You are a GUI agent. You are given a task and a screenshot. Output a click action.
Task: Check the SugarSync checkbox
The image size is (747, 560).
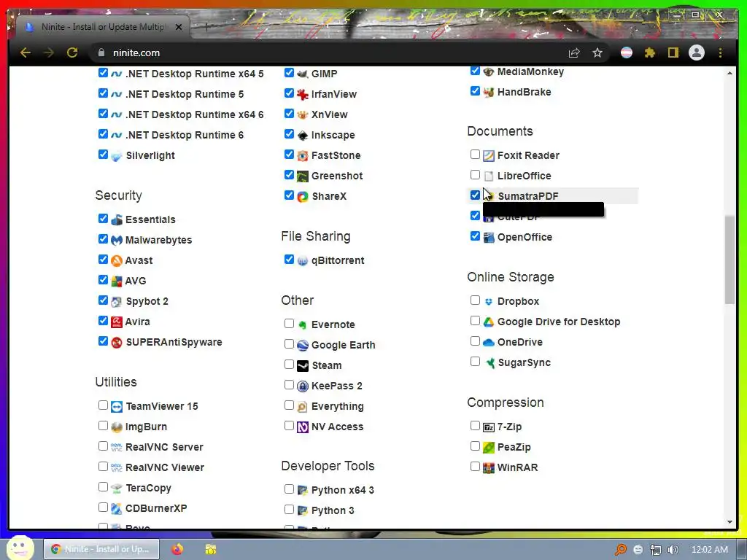tap(475, 362)
